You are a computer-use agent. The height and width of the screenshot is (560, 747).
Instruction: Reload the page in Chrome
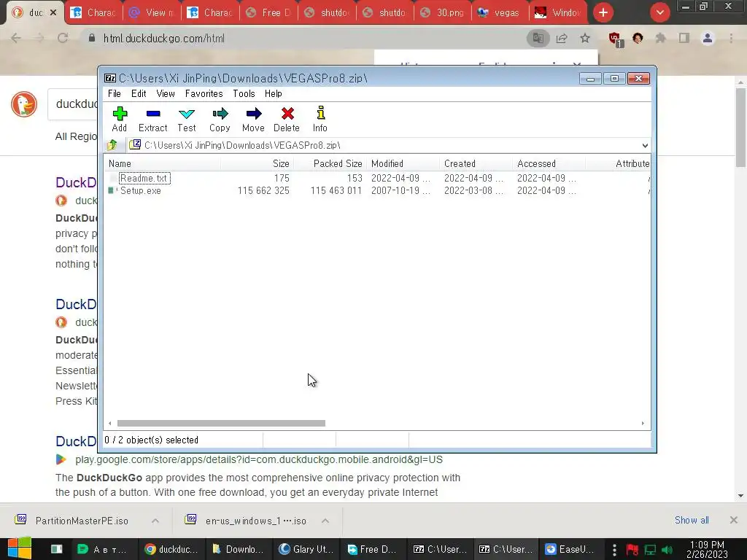click(x=63, y=38)
